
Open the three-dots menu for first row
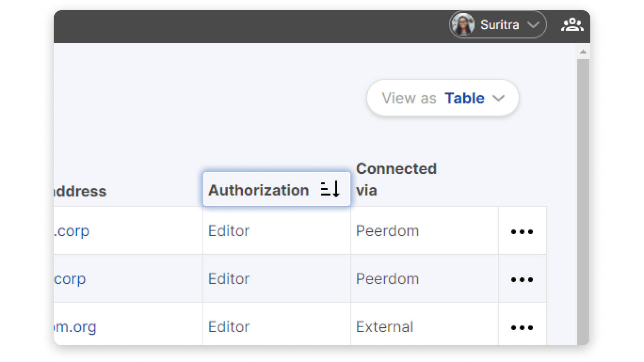tap(522, 231)
